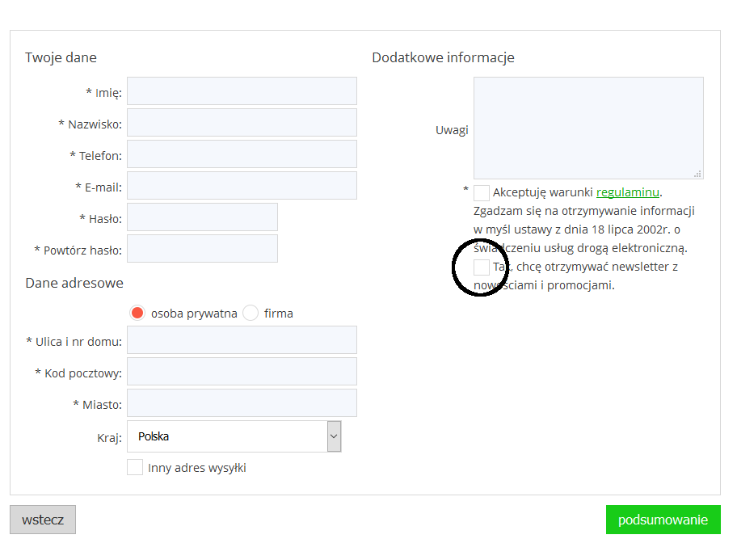Click the Ulica i nr domu field
The width and height of the screenshot is (737, 560).
242,340
